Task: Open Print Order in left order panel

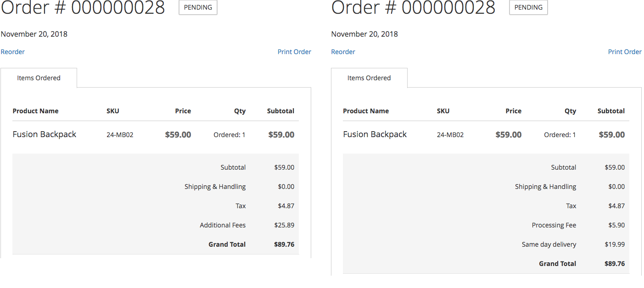Action: click(x=294, y=52)
